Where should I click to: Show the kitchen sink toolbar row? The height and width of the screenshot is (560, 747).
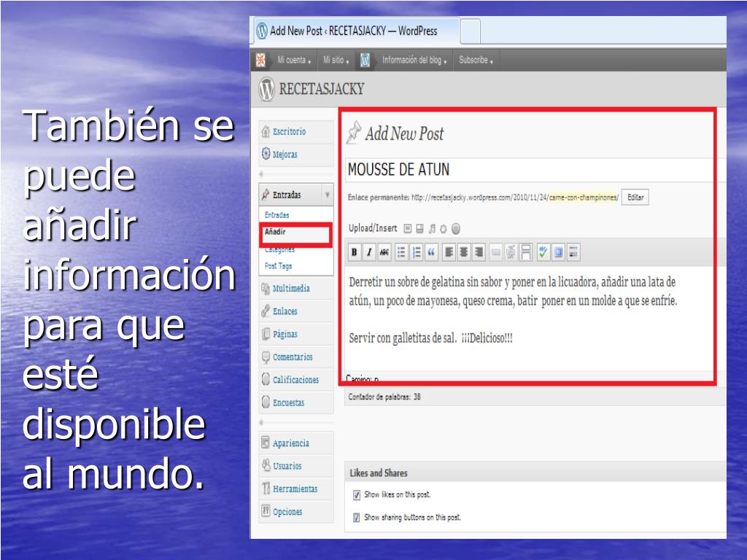573,252
